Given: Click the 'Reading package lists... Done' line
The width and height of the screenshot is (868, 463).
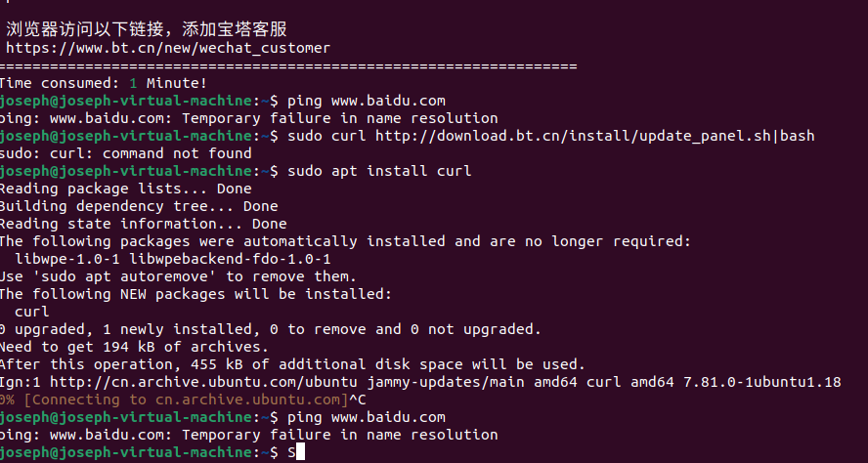Looking at the screenshot, I should tap(126, 189).
